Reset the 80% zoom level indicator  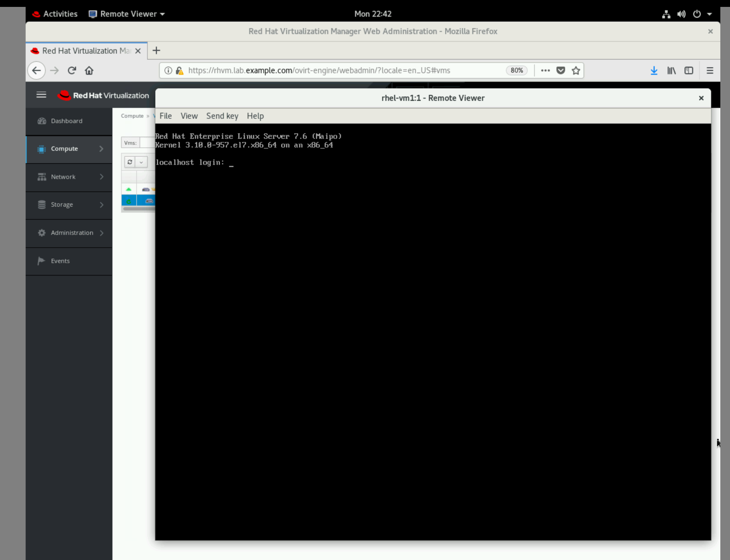coord(516,70)
